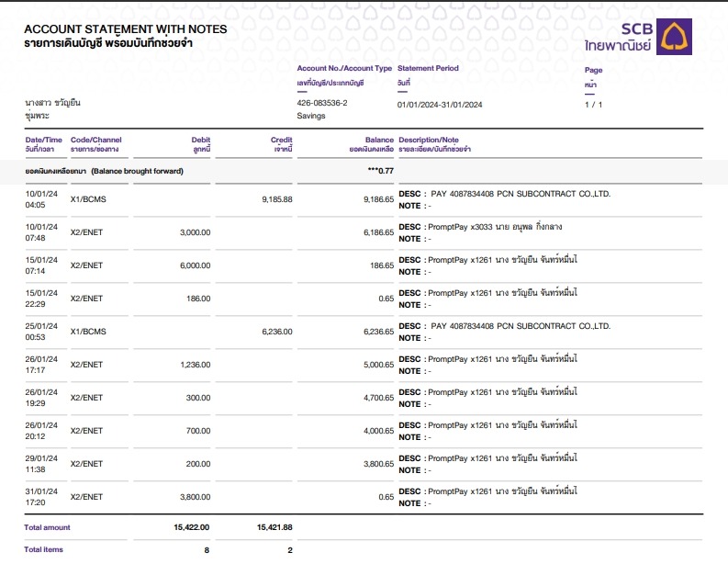
Task: Click the Savings account type text
Action: tap(311, 117)
